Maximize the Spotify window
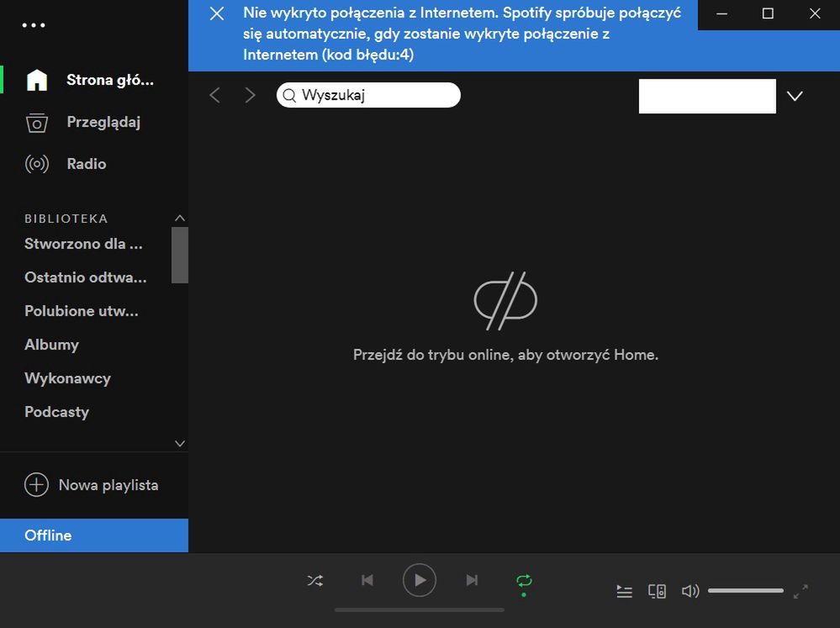This screenshot has width=840, height=628. (x=768, y=13)
